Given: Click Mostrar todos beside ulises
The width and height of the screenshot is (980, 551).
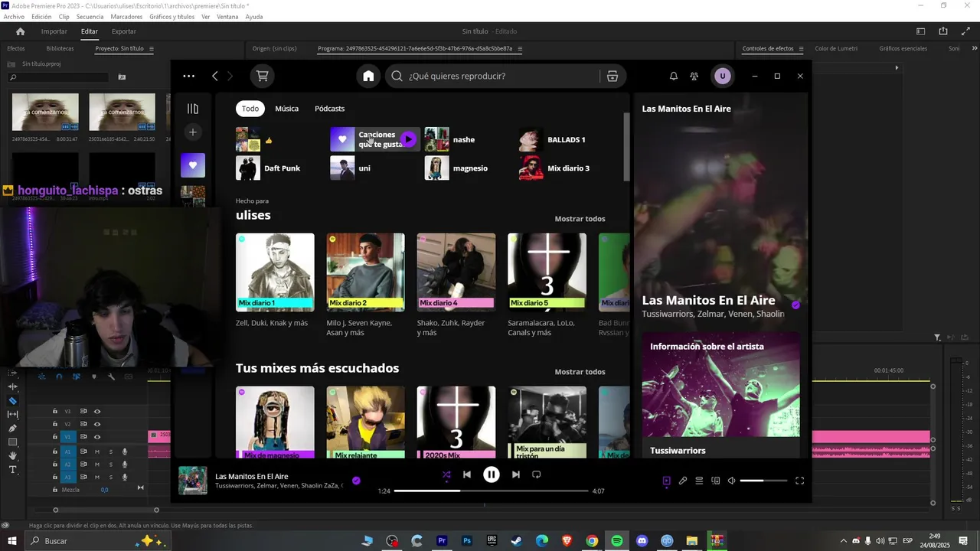Looking at the screenshot, I should click(x=580, y=219).
